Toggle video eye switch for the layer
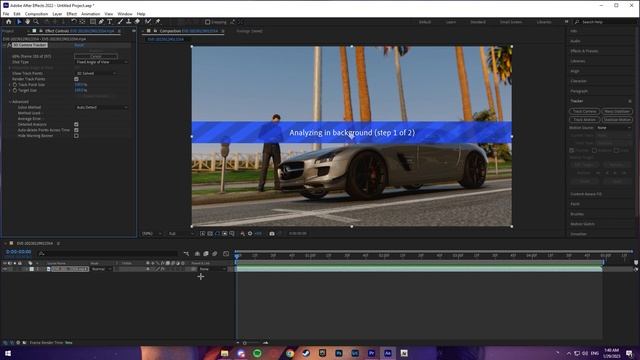The width and height of the screenshot is (640, 360). [4, 269]
